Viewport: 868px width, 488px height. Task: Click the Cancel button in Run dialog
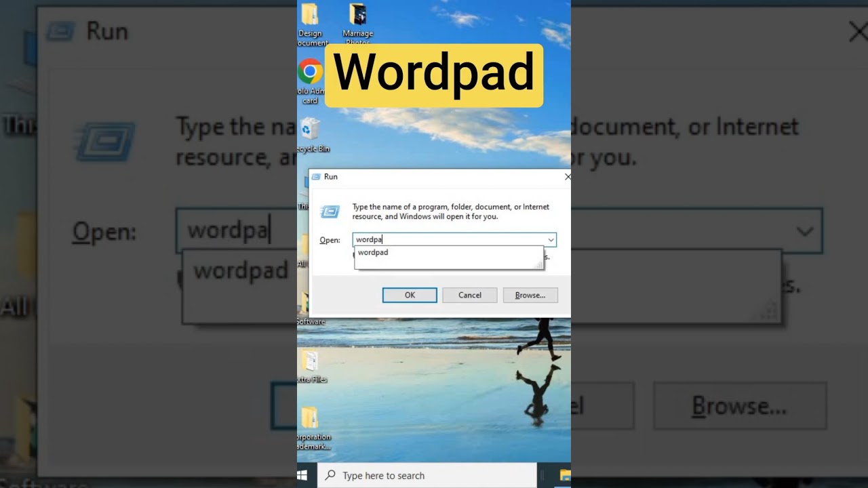[470, 295]
